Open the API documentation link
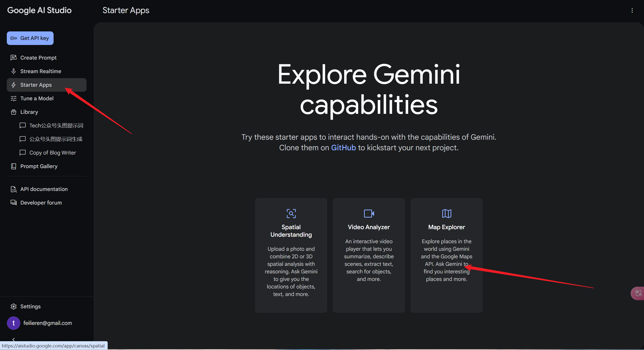Viewport: 644px width, 350px height. (44, 189)
